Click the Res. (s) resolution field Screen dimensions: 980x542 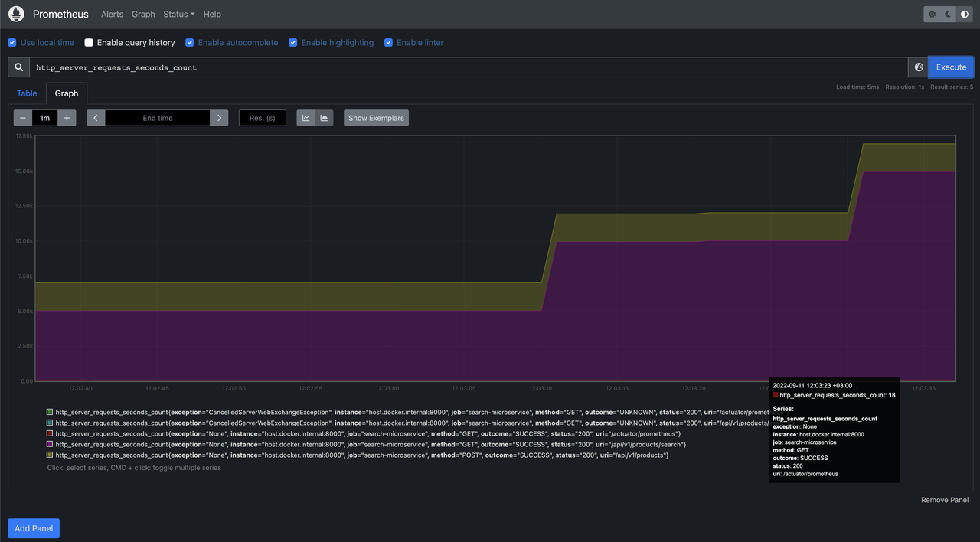click(x=263, y=118)
